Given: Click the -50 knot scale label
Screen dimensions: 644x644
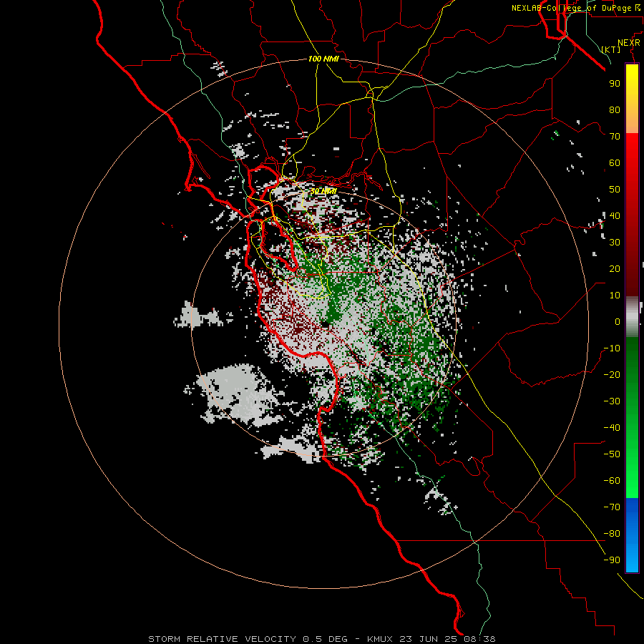Looking at the screenshot, I should coord(612,454).
